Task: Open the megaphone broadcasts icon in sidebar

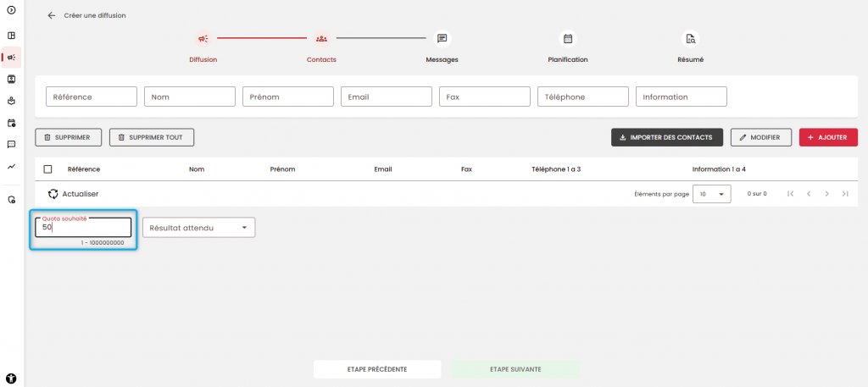Action: [x=11, y=57]
